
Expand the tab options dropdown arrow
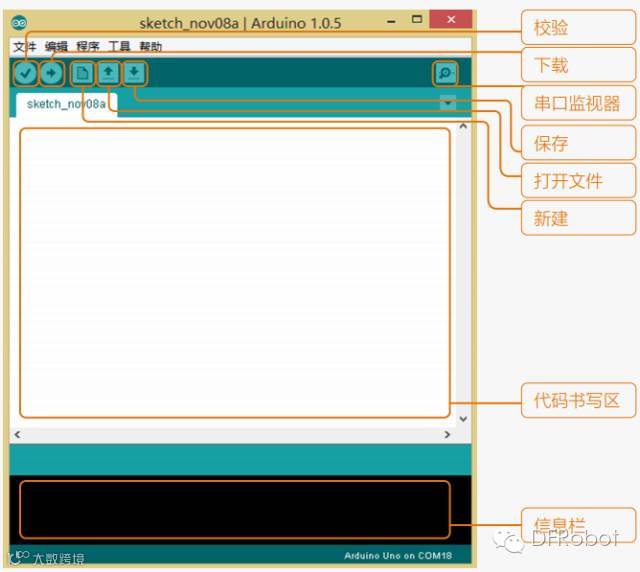tap(448, 102)
